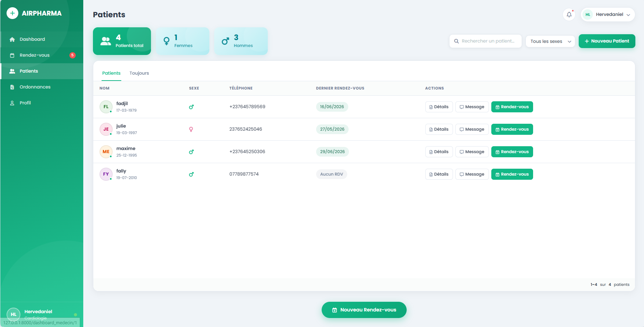Open the Hervedaniel user menu
This screenshot has width=644, height=327.
(x=608, y=15)
